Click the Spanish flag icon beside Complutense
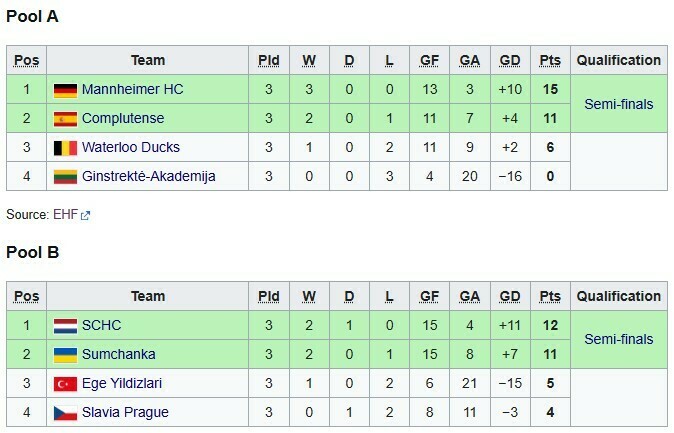Viewport: 674px width, 433px height. click(65, 120)
